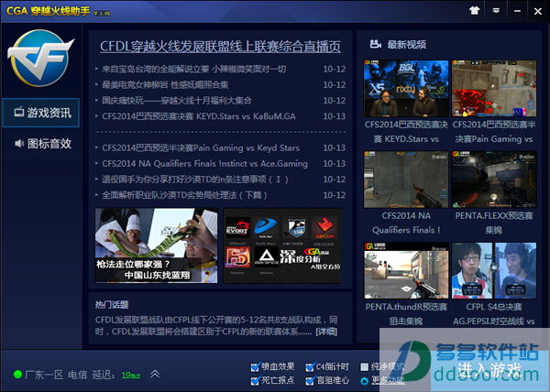Click the 19ms latency value
Image resolution: width=550 pixels, height=392 pixels.
click(x=130, y=376)
